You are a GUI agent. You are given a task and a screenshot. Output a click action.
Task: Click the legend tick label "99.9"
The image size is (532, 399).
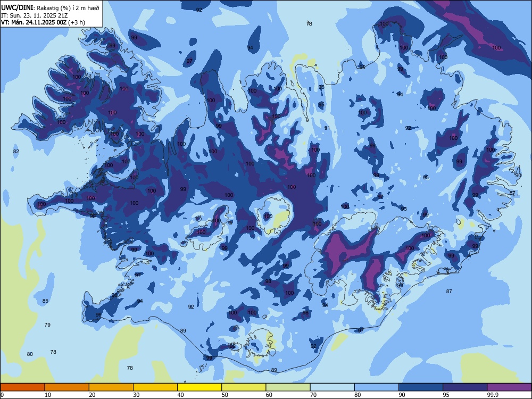tap(493, 395)
